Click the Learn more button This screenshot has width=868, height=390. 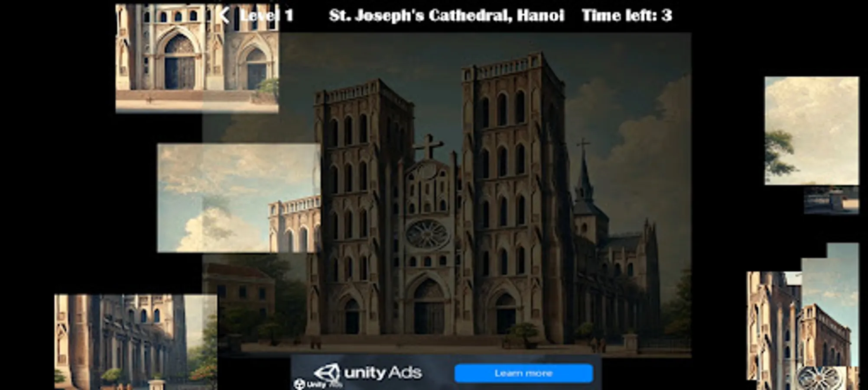coord(523,372)
